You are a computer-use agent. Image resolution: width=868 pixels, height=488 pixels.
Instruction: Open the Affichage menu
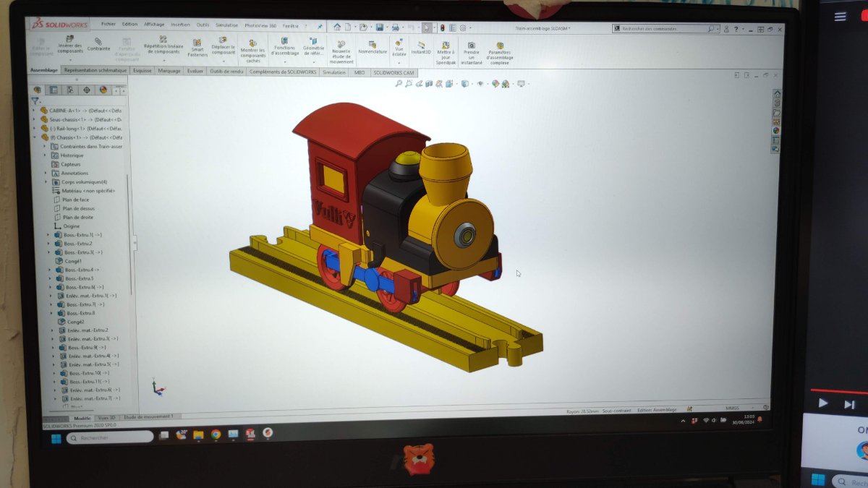tap(154, 25)
